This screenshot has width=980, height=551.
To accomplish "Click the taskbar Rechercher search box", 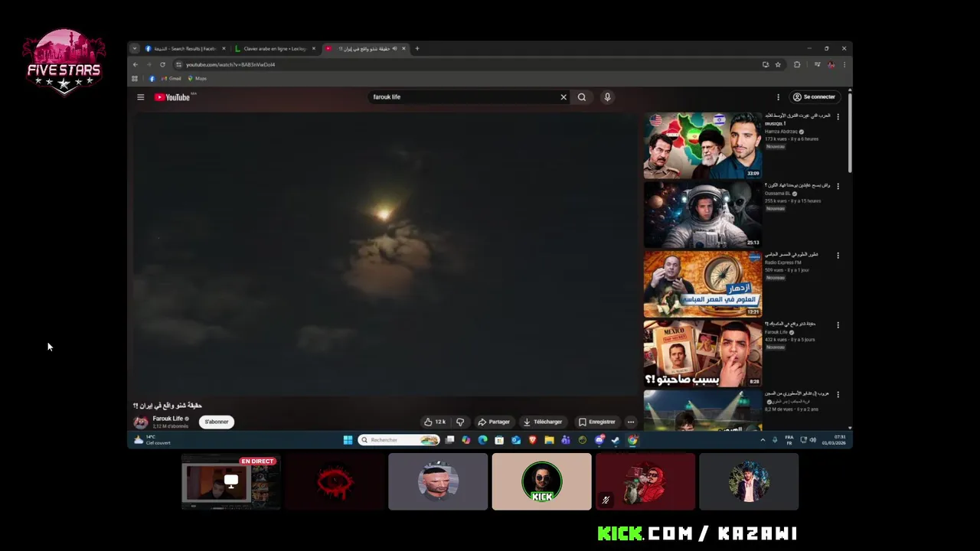I will [x=399, y=440].
